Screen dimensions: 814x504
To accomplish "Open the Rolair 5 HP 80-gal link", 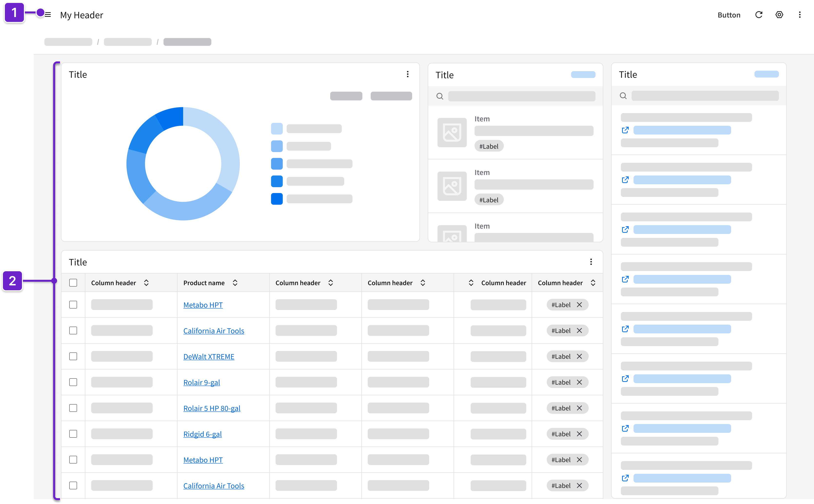I will [x=212, y=408].
